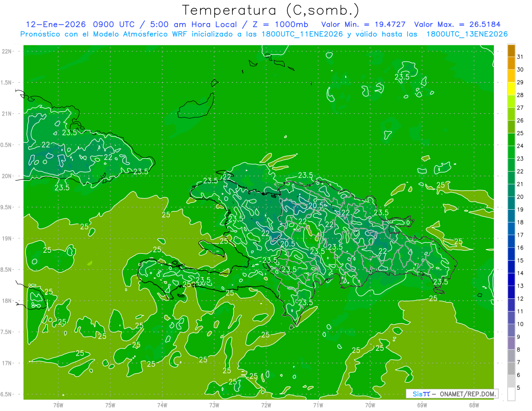Click the legend value "27"
Image resolution: width=532 pixels, height=411 pixels.
pyautogui.click(x=520, y=108)
